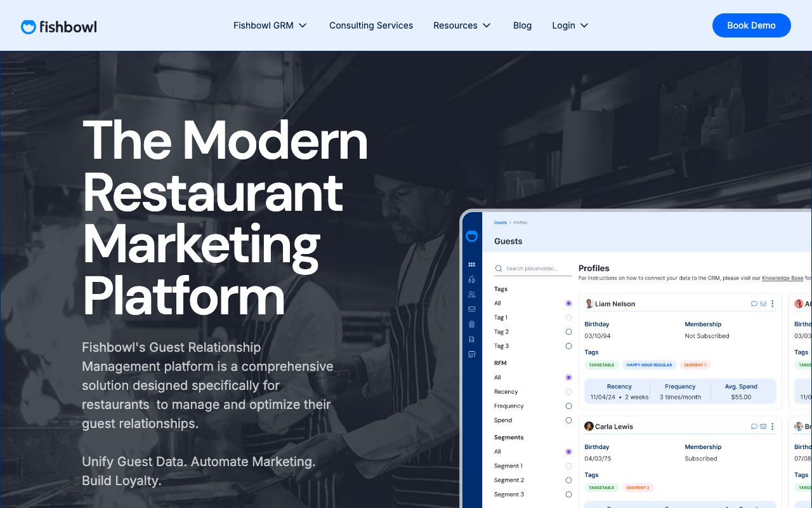Select the All radio under RFM
812x508 pixels.
(568, 378)
